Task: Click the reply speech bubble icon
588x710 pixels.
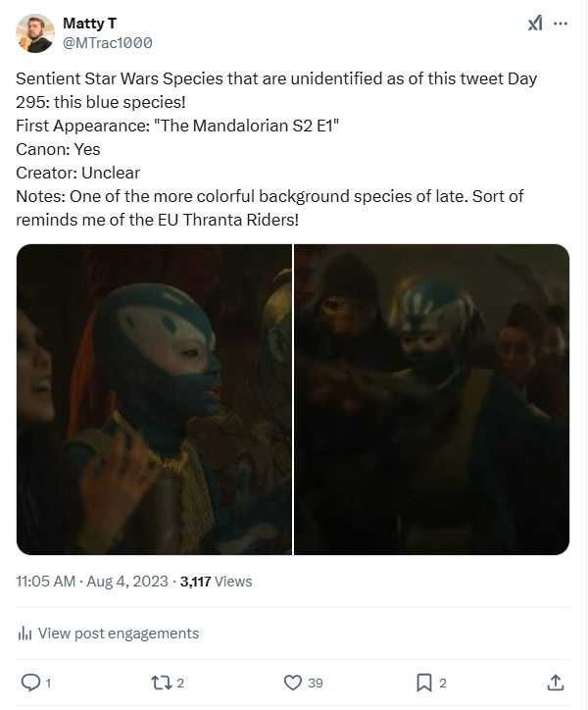Action: click(29, 682)
